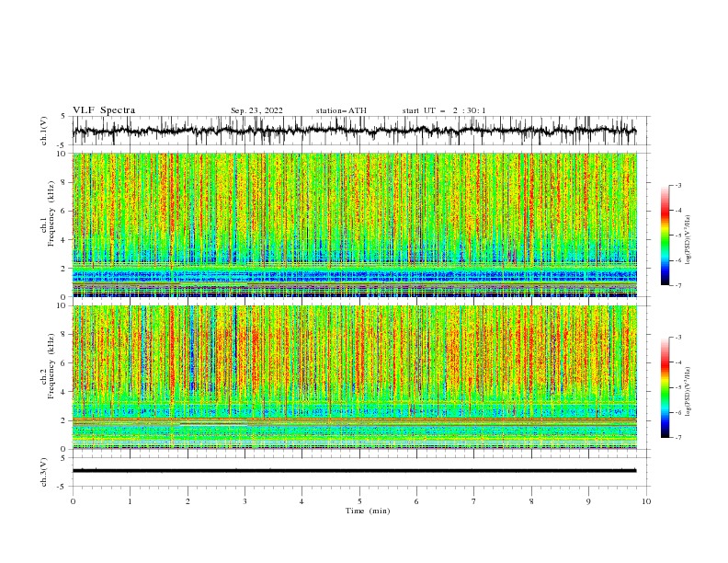Image resolution: width=728 pixels, height=563 pixels.
Task: Click the upper PSD color bar
Action: 665,235
